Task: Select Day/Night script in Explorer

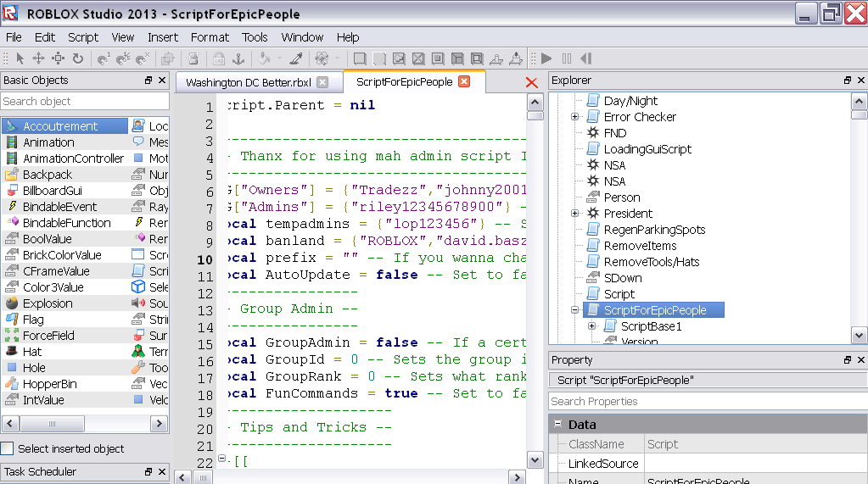Action: coord(630,101)
